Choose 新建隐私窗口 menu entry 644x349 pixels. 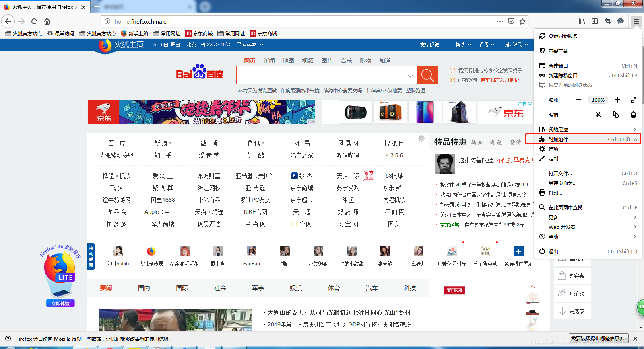(588, 75)
